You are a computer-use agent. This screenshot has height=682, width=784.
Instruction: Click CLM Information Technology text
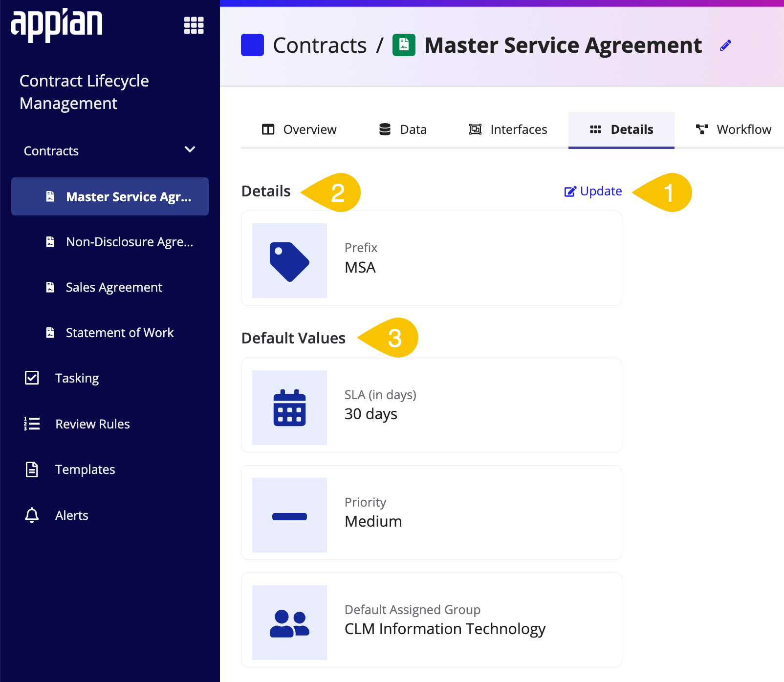(x=445, y=629)
